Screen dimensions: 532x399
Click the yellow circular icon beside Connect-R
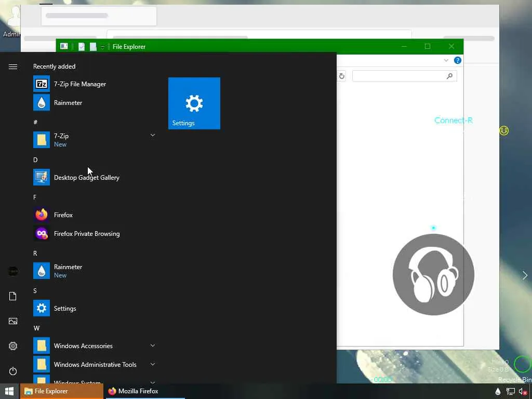click(504, 130)
